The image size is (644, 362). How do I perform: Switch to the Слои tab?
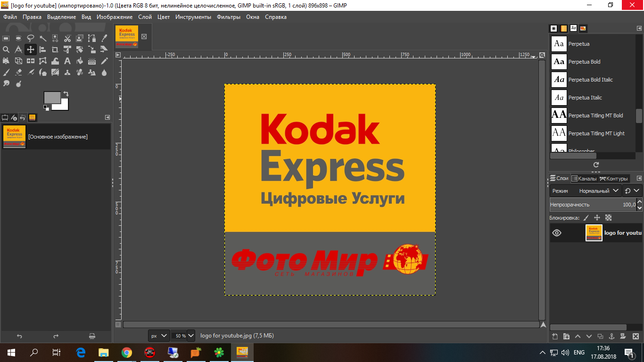pyautogui.click(x=559, y=179)
